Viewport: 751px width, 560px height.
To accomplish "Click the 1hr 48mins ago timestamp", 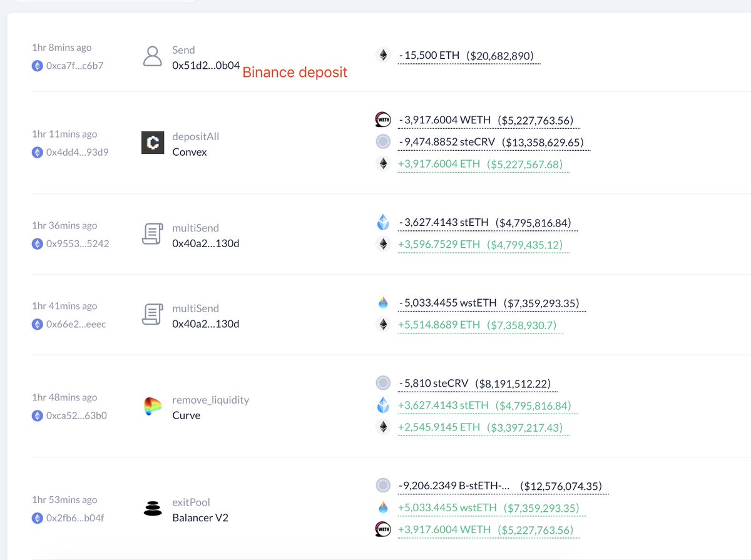I will tap(64, 397).
